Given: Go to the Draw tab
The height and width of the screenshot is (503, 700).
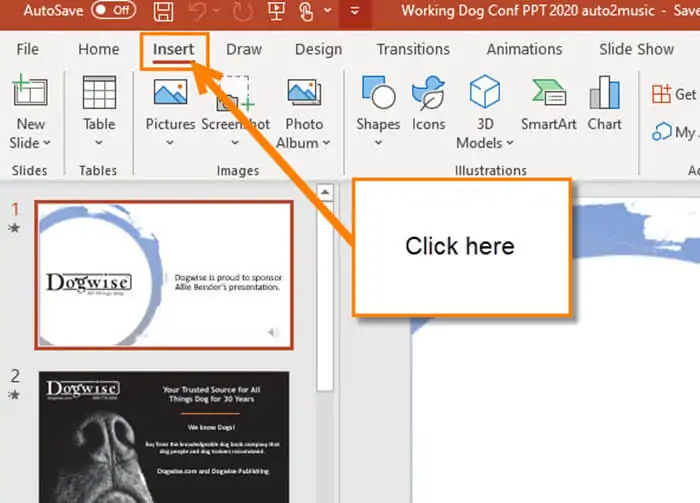Looking at the screenshot, I should tap(244, 49).
